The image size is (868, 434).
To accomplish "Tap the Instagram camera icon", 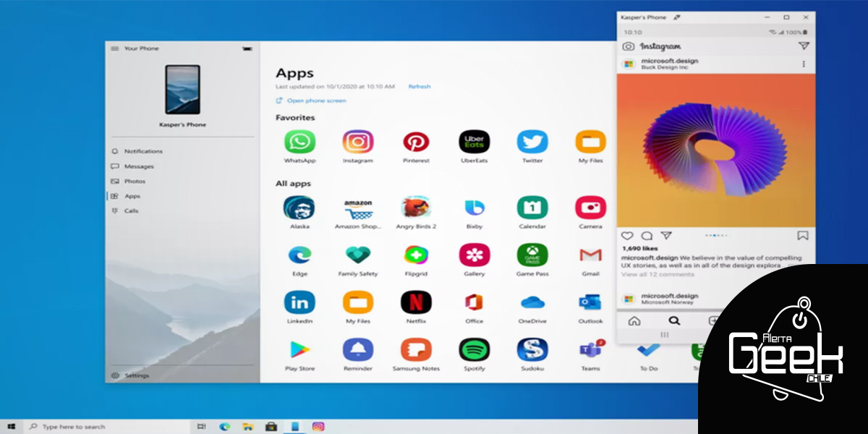I will click(629, 46).
